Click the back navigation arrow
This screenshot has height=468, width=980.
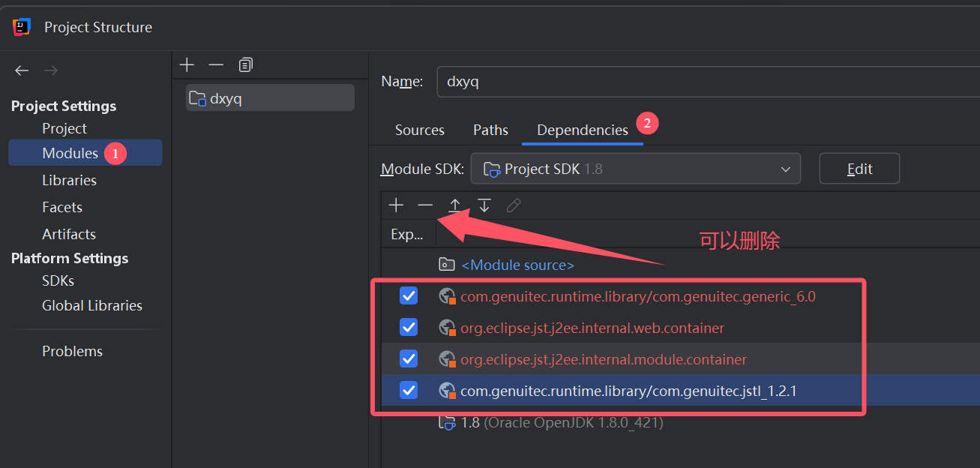[22, 70]
